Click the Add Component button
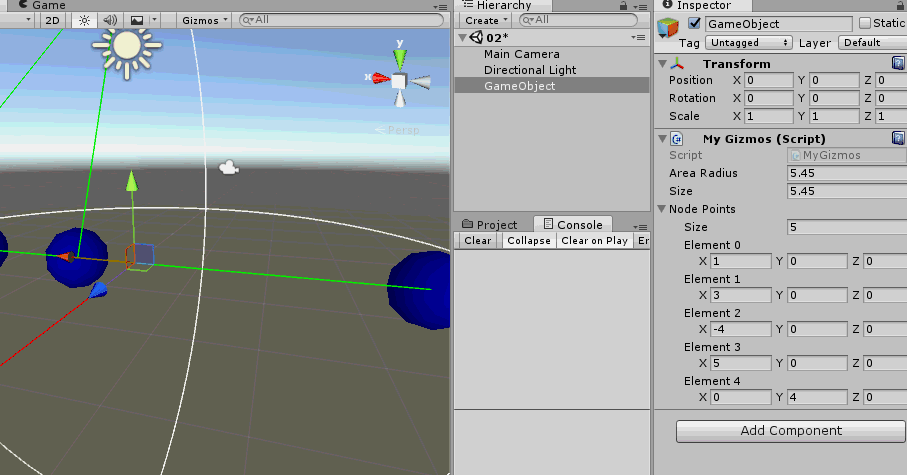 (791, 431)
